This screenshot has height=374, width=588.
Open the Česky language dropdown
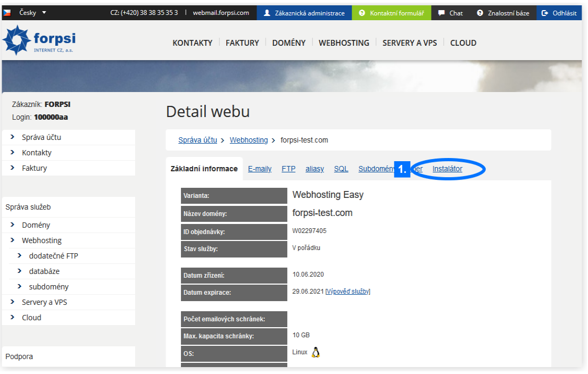tap(32, 13)
